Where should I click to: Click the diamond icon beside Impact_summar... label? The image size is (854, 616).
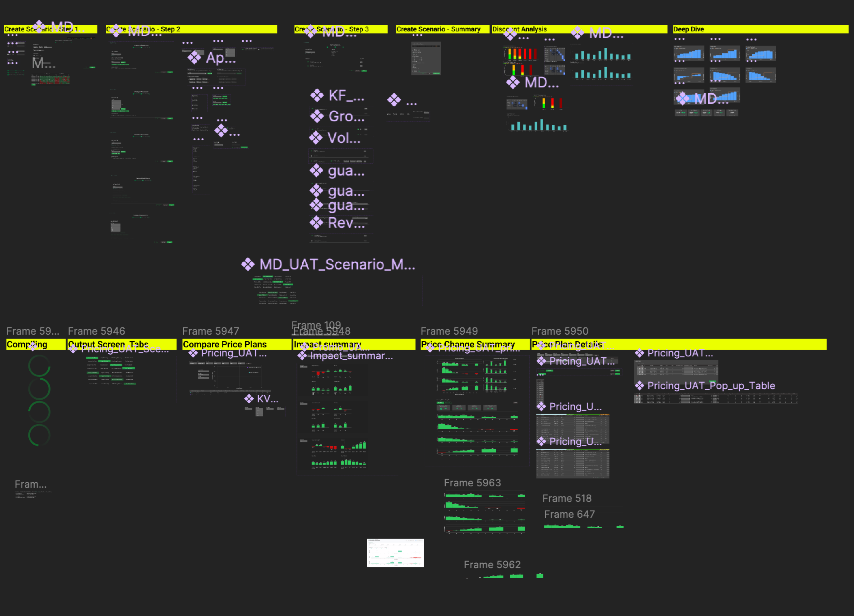pyautogui.click(x=302, y=356)
